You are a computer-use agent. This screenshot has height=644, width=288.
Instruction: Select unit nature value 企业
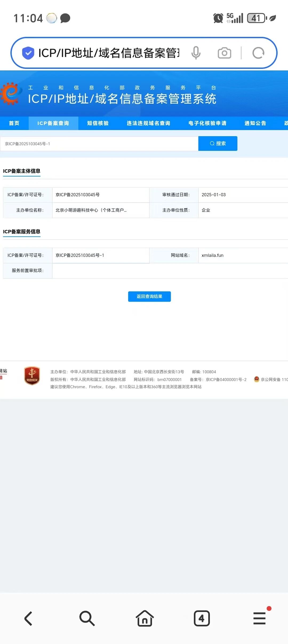[x=206, y=210]
